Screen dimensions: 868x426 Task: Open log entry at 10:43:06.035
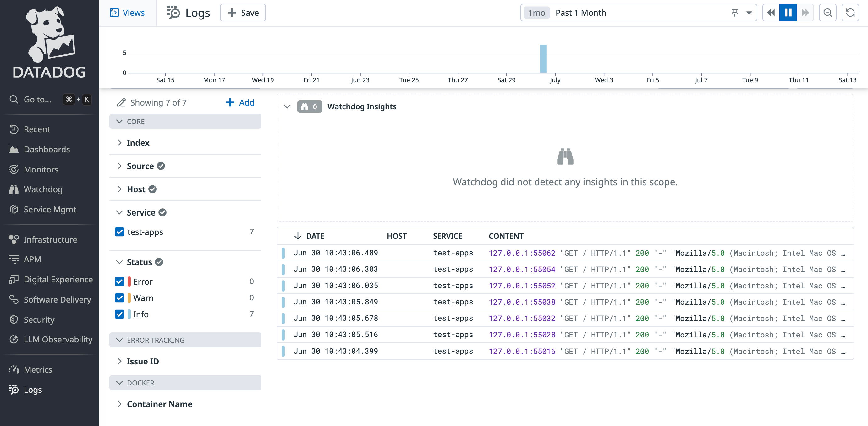pos(565,286)
